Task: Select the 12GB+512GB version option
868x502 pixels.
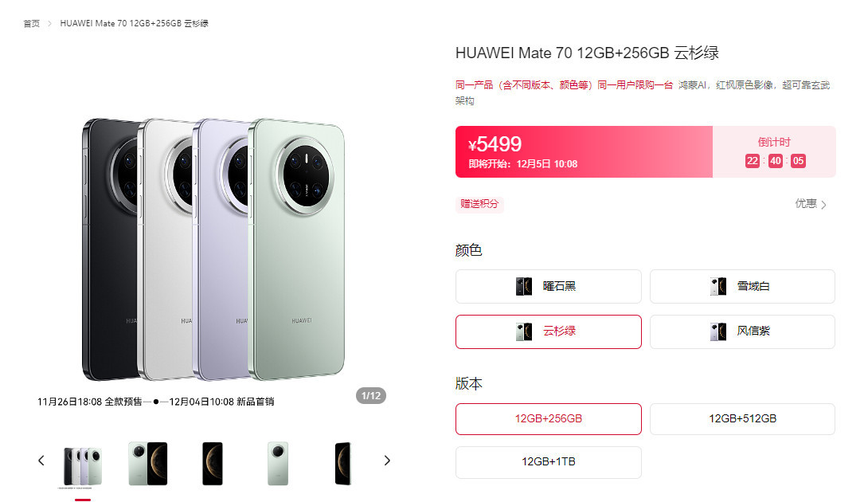Action: click(x=742, y=419)
